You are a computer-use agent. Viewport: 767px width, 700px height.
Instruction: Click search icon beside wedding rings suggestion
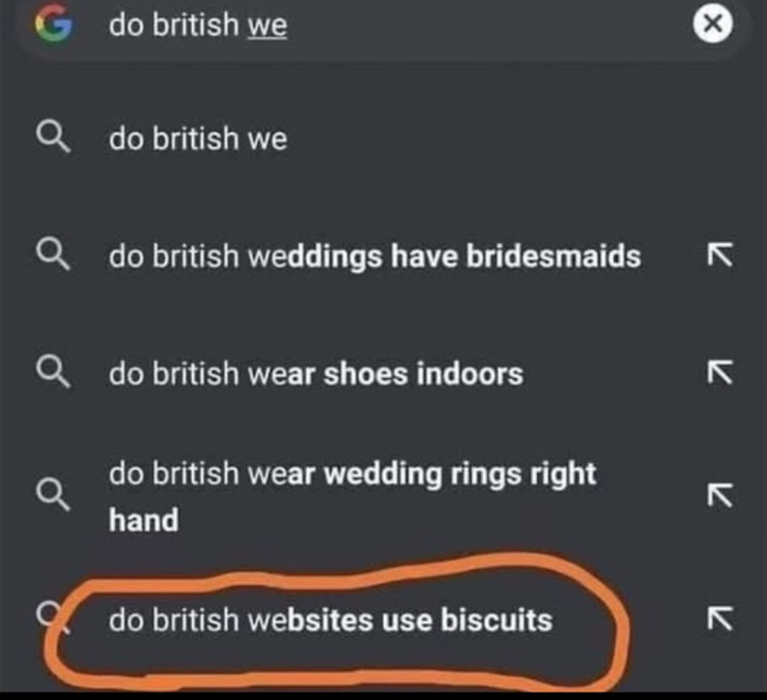click(53, 495)
